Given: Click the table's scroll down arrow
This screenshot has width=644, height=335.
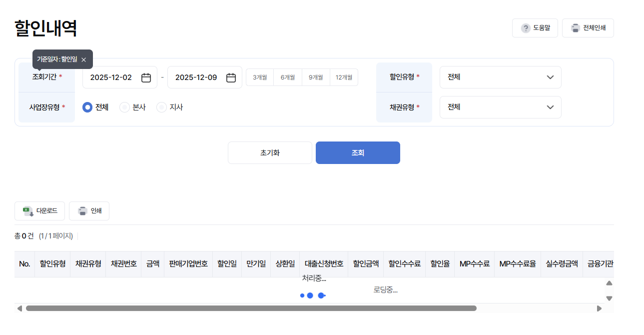Looking at the screenshot, I should pyautogui.click(x=609, y=298).
